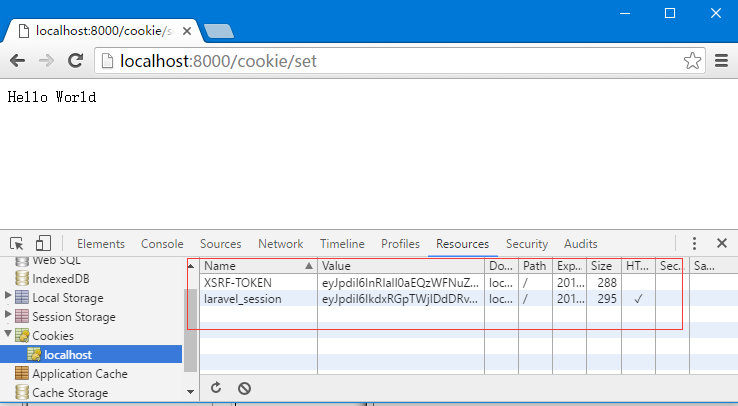Go back using browser back arrow
The image size is (738, 406).
[18, 61]
